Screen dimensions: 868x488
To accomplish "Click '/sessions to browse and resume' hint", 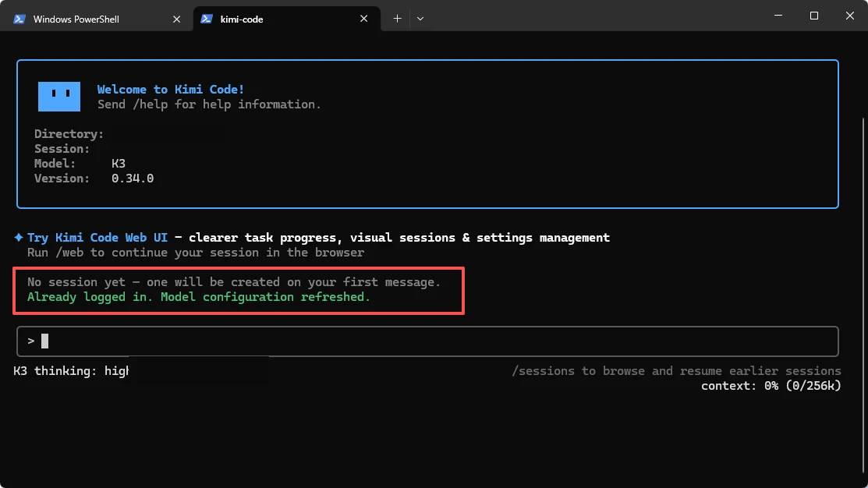I will click(x=676, y=371).
